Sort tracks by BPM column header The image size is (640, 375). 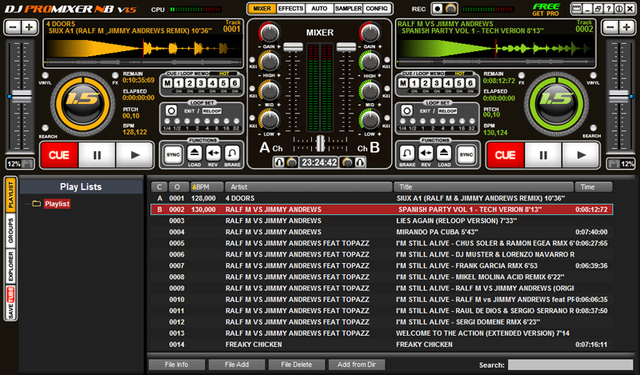pos(207,187)
